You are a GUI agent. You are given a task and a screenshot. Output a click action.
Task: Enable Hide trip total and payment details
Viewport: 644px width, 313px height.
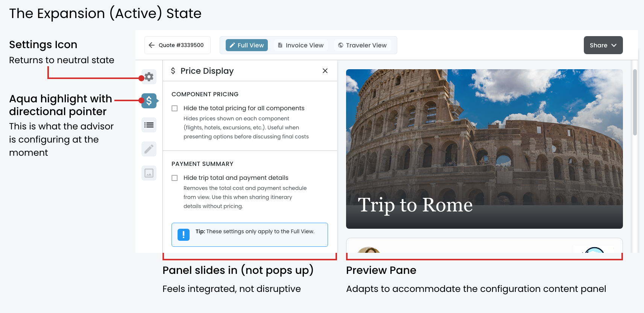click(x=175, y=178)
